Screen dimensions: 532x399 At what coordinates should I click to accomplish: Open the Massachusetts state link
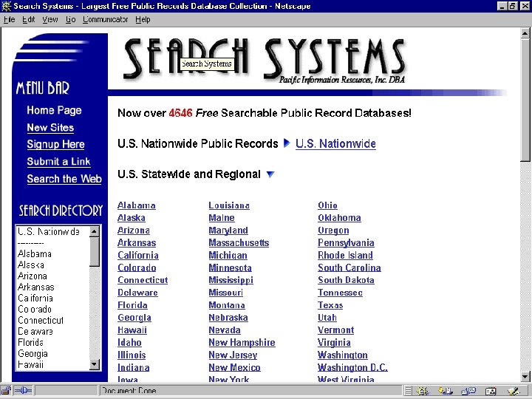[x=239, y=242]
